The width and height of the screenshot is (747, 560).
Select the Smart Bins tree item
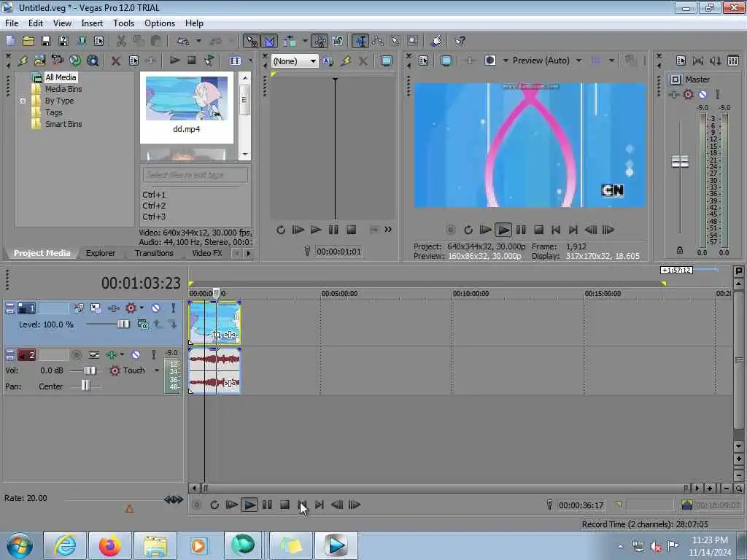(63, 124)
